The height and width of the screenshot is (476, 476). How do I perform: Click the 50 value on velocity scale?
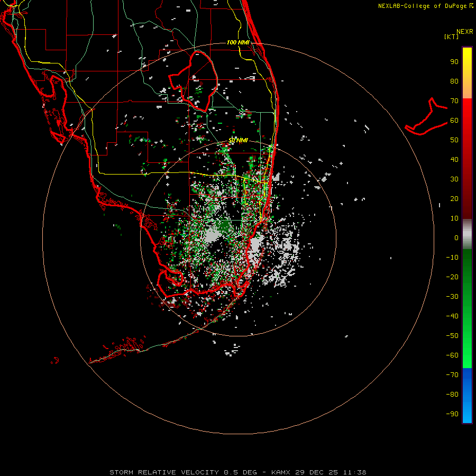pyautogui.click(x=454, y=140)
